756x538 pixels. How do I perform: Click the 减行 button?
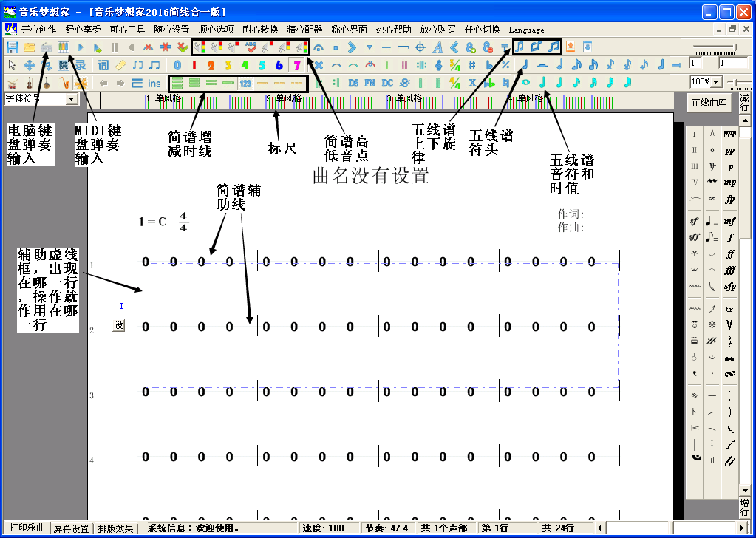(744, 103)
